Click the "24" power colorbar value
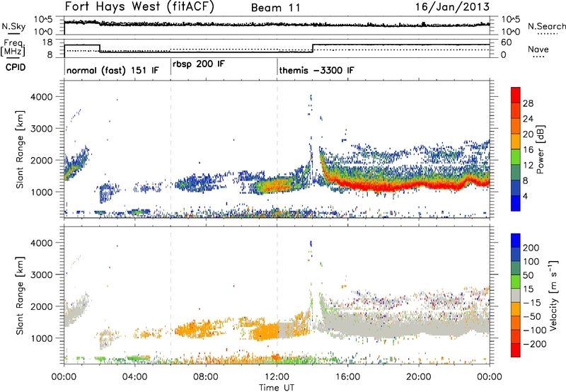 528,119
